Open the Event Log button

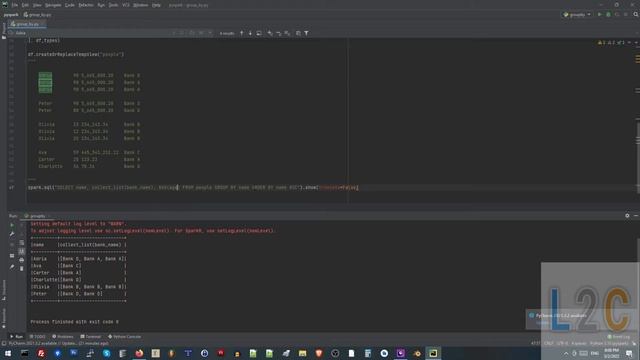(x=619, y=337)
